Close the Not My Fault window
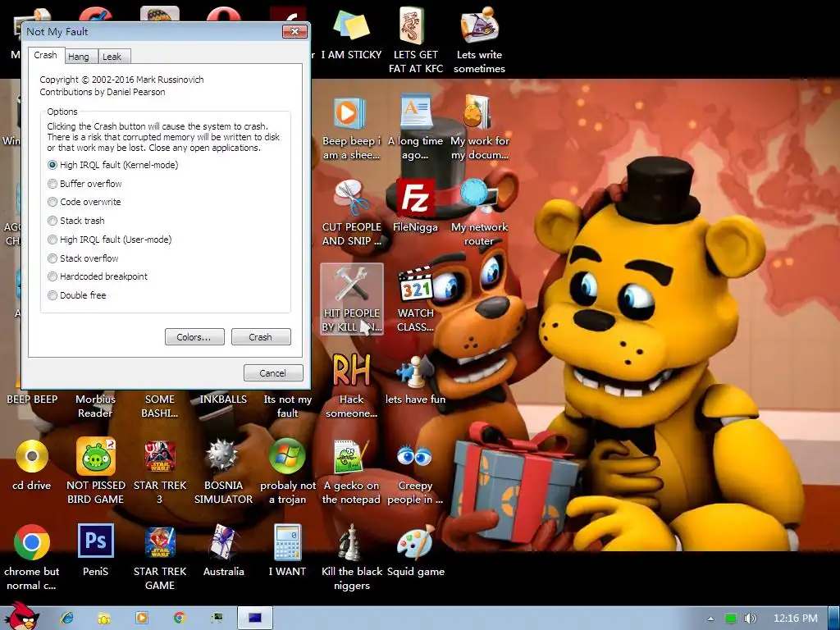This screenshot has width=840, height=630. pyautogui.click(x=294, y=32)
